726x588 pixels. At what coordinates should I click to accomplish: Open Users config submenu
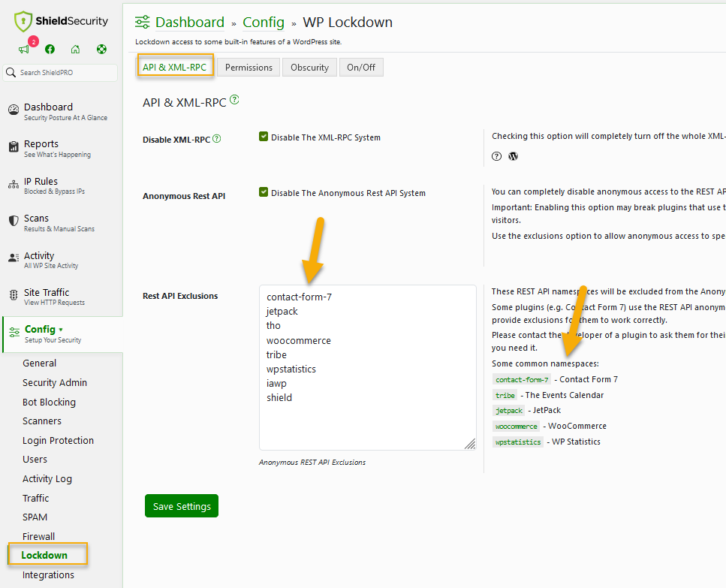pyautogui.click(x=35, y=460)
